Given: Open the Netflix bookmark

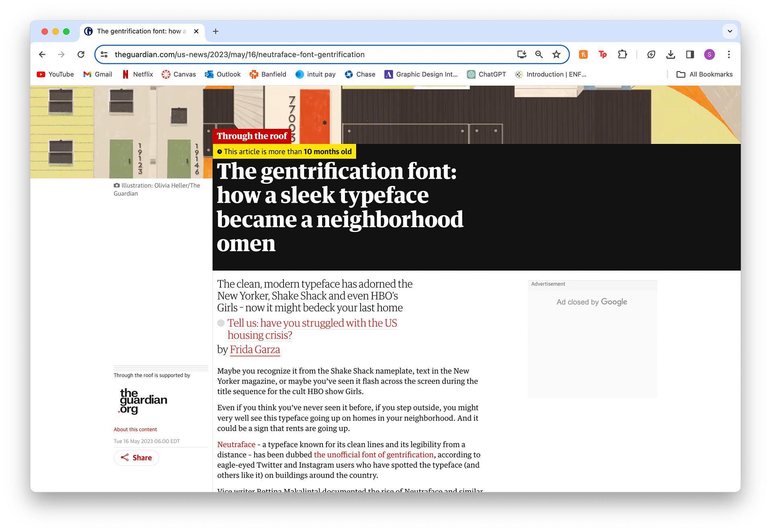Looking at the screenshot, I should [x=138, y=74].
